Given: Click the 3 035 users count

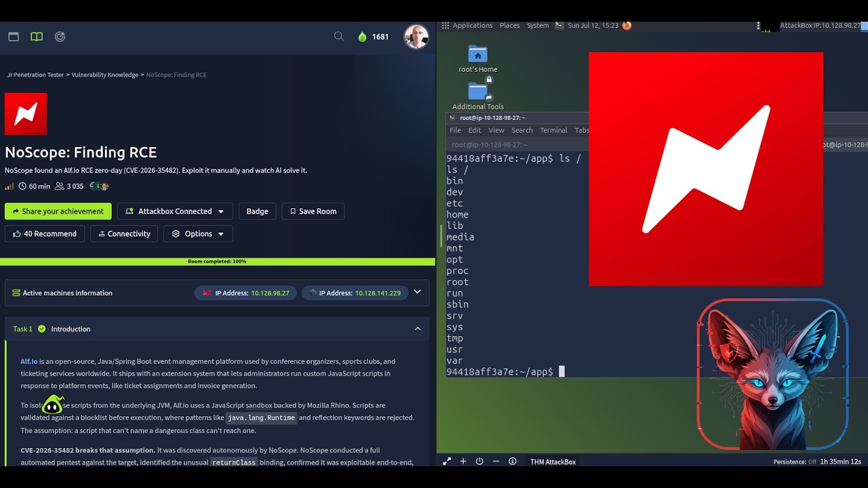Looking at the screenshot, I should (69, 186).
